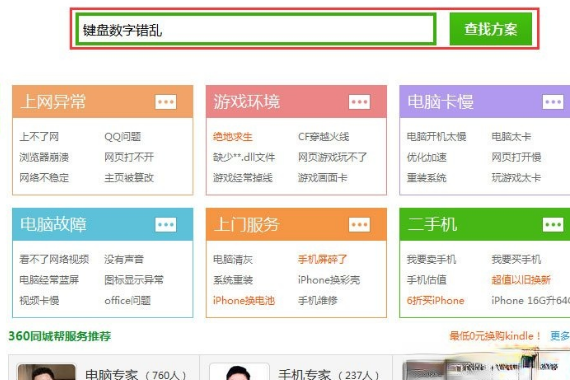Open more options for 上网异常 category
570x380 pixels.
tap(166, 102)
